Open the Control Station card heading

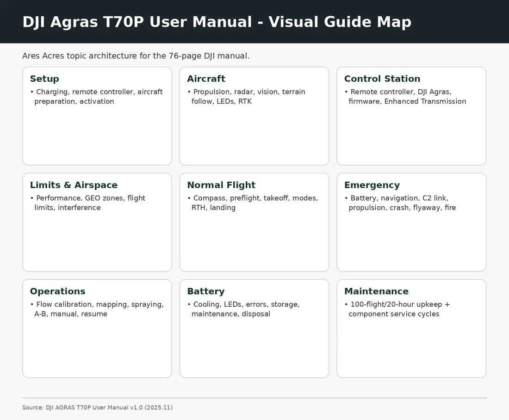pos(382,79)
